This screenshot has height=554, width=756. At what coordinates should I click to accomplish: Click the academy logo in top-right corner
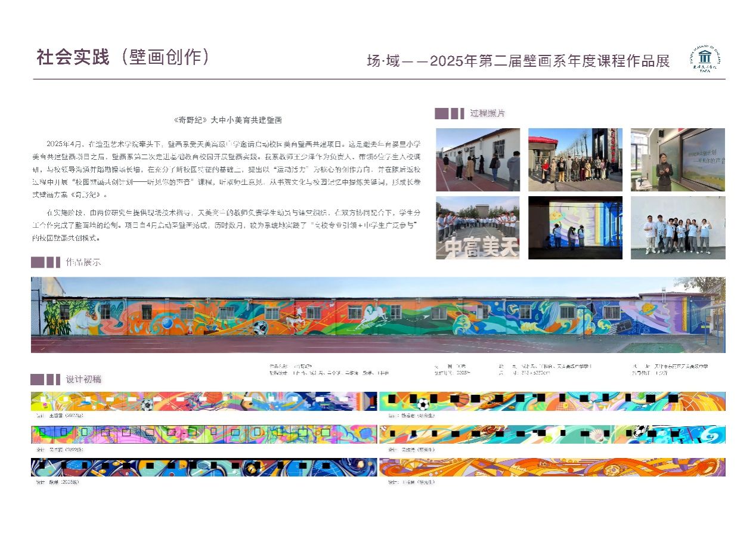point(705,60)
